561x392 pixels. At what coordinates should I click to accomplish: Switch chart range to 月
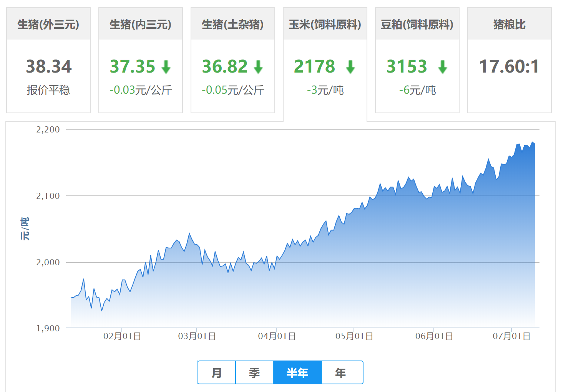[x=217, y=372]
